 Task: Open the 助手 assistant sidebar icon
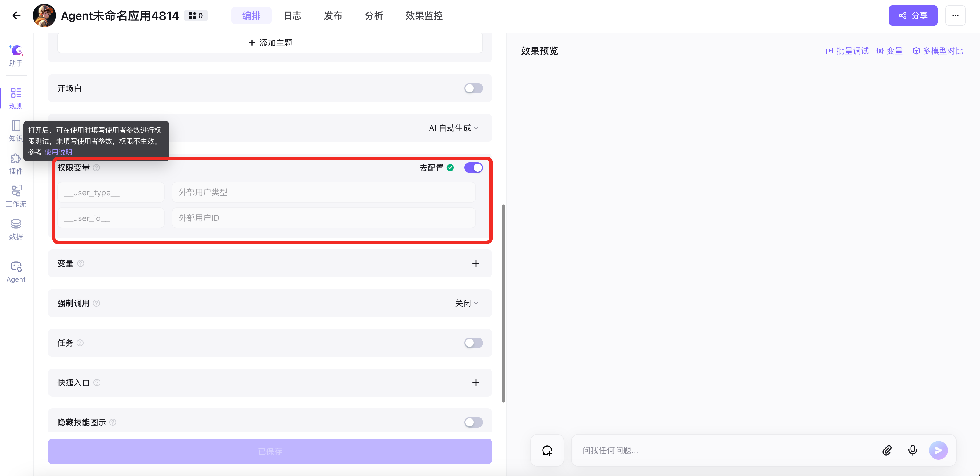coord(16,55)
